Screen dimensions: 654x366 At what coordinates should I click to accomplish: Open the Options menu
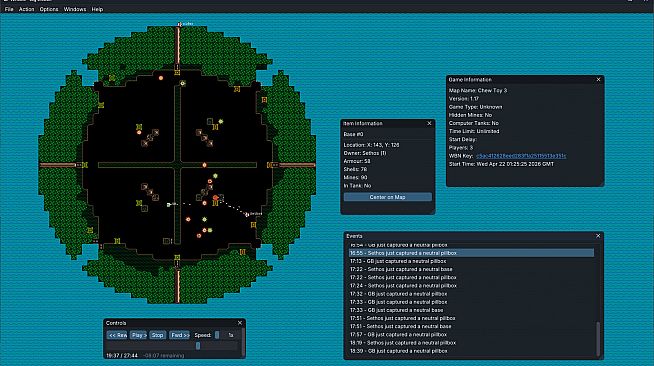point(49,9)
